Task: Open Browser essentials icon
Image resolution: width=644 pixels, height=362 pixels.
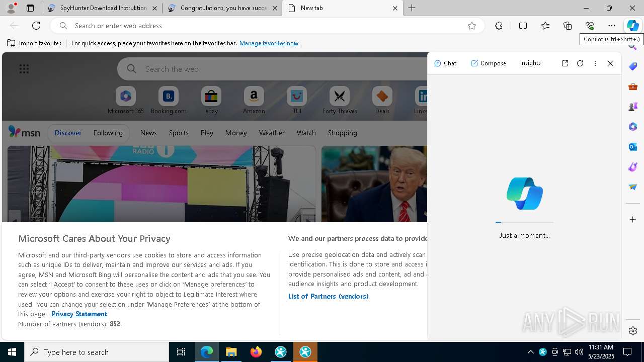Action: coord(590,26)
